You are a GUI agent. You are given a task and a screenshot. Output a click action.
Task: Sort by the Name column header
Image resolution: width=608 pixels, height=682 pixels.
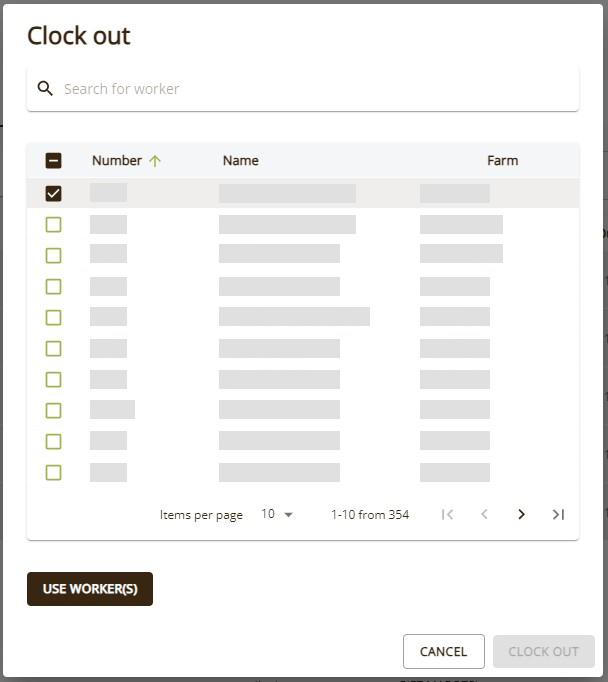click(241, 160)
